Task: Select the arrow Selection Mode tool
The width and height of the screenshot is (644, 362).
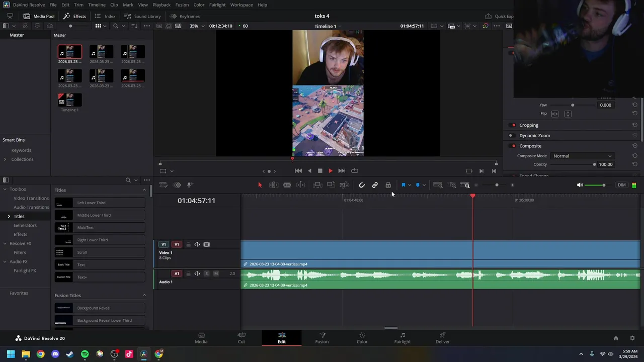Action: click(x=260, y=185)
